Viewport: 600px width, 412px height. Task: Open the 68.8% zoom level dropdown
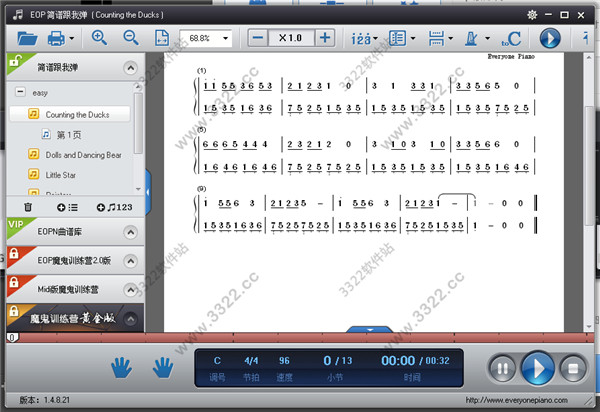pos(225,38)
